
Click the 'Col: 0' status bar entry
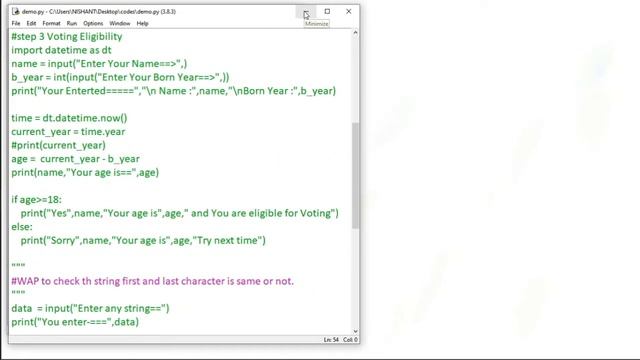click(x=350, y=340)
